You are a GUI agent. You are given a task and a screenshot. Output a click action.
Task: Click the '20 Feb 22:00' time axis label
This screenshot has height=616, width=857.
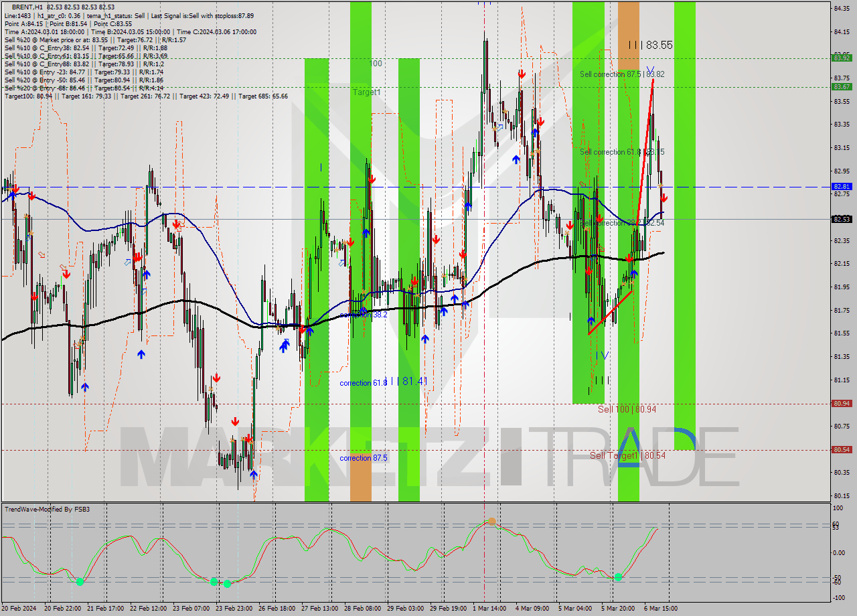(63, 609)
